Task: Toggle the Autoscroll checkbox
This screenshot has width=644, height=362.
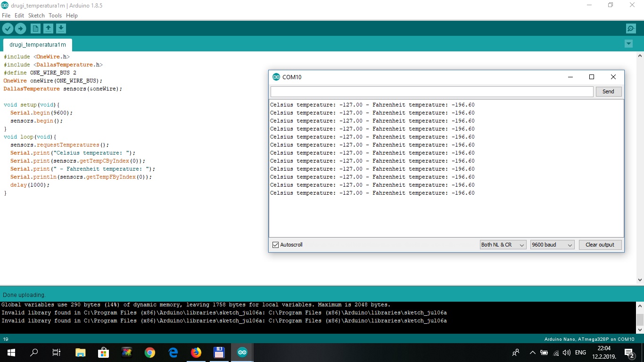Action: 276,245
